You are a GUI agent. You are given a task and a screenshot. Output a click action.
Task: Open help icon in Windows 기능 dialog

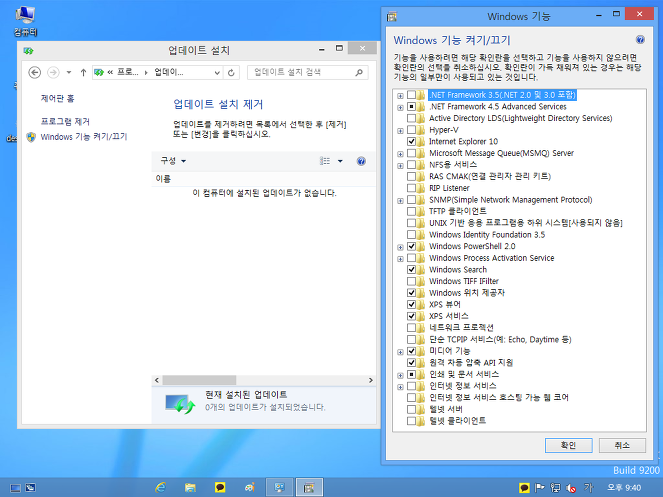point(640,40)
